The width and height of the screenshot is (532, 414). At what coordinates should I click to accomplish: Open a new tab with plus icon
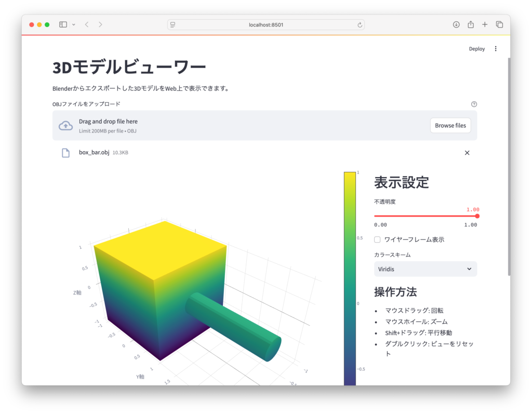[485, 24]
